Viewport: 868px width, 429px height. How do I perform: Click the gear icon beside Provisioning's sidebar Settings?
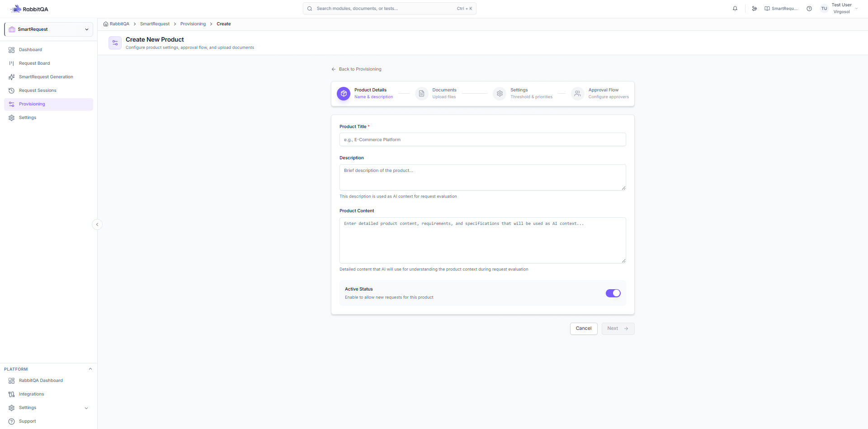(x=12, y=118)
